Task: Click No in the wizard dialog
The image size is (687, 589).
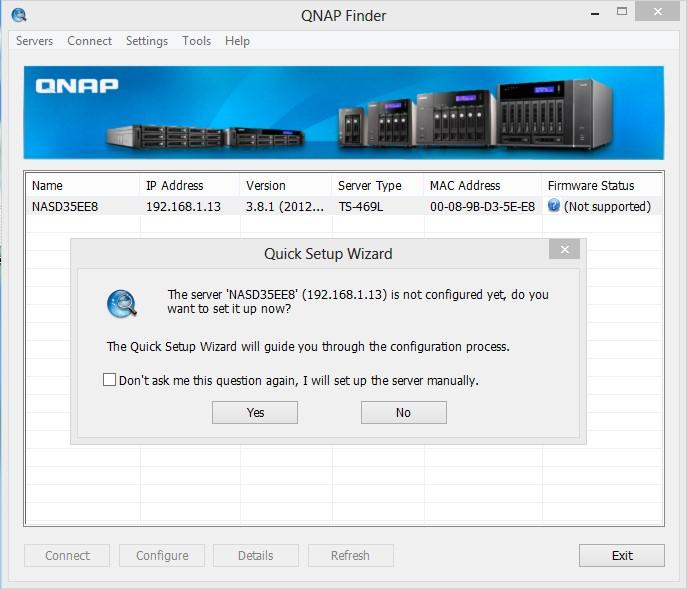Action: click(404, 412)
